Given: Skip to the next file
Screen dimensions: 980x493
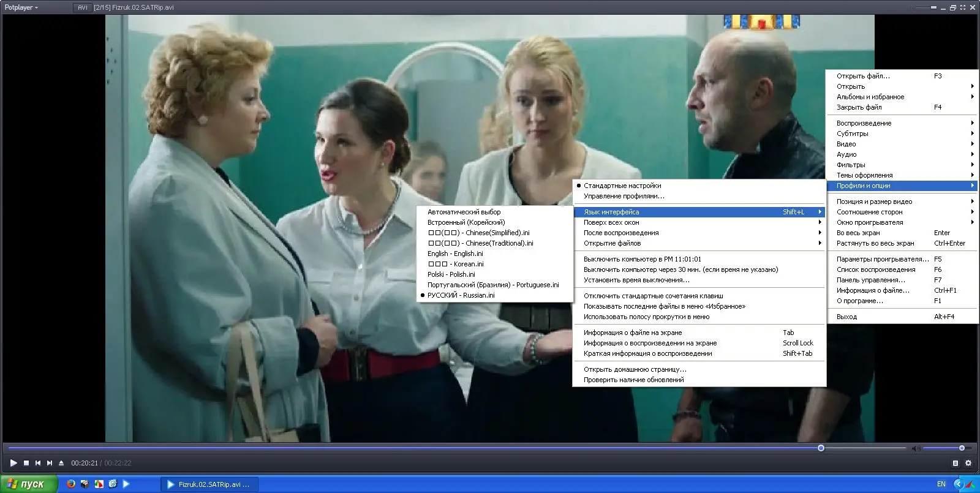Looking at the screenshot, I should [50, 463].
